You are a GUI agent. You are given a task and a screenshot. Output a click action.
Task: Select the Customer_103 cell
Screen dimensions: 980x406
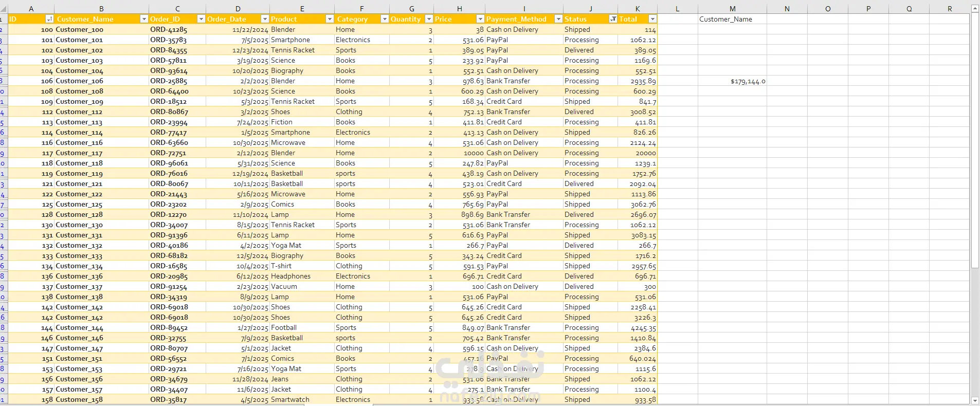[x=101, y=60]
